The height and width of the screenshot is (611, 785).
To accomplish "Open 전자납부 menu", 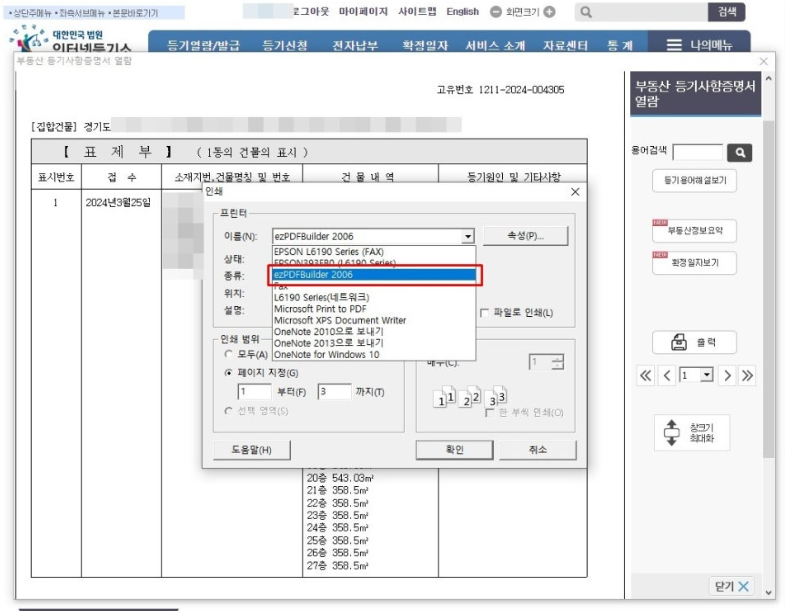I will (x=355, y=46).
